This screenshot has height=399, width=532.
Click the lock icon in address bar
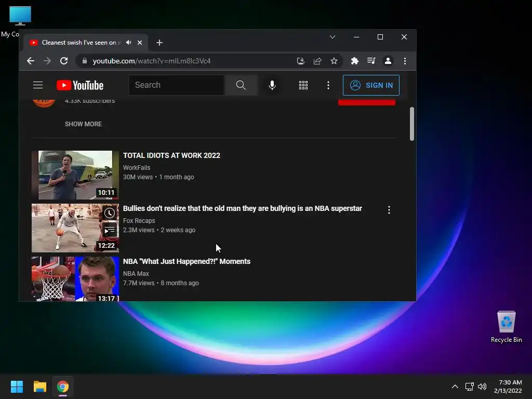[85, 61]
